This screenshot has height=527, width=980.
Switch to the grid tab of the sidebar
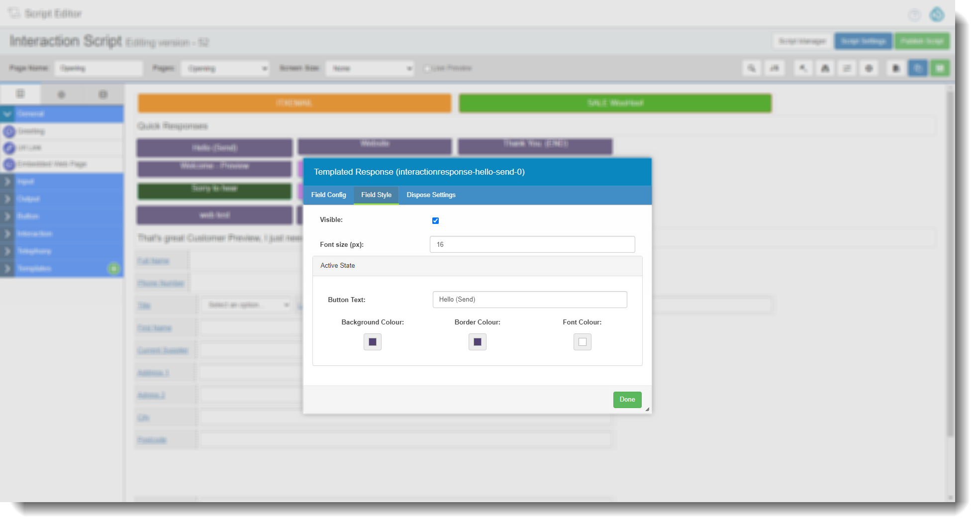tap(20, 94)
